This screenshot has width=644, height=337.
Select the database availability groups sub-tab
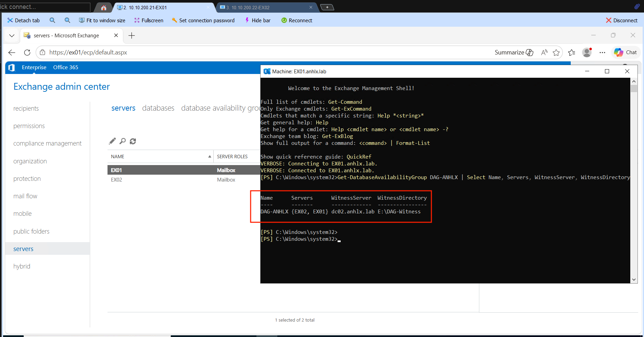pyautogui.click(x=220, y=108)
